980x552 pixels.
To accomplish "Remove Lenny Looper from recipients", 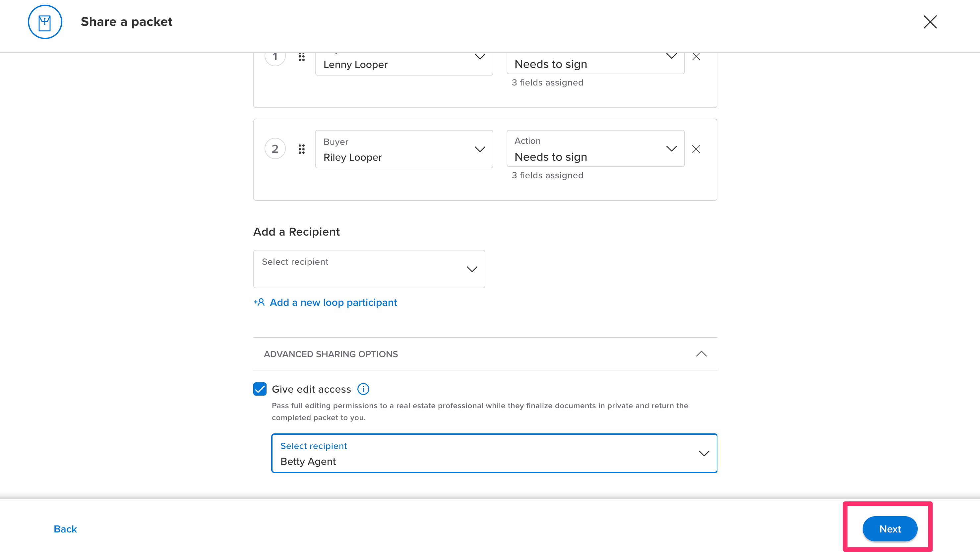I will pos(696,56).
